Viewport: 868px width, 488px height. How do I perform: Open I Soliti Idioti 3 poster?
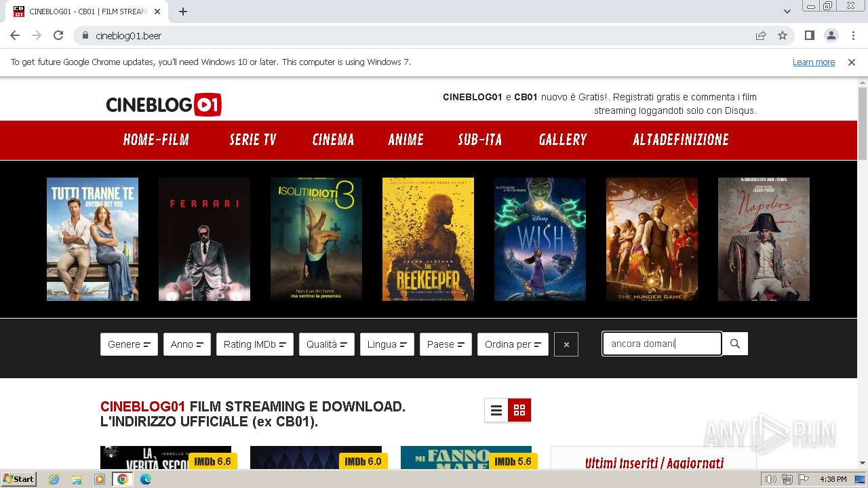pyautogui.click(x=316, y=239)
